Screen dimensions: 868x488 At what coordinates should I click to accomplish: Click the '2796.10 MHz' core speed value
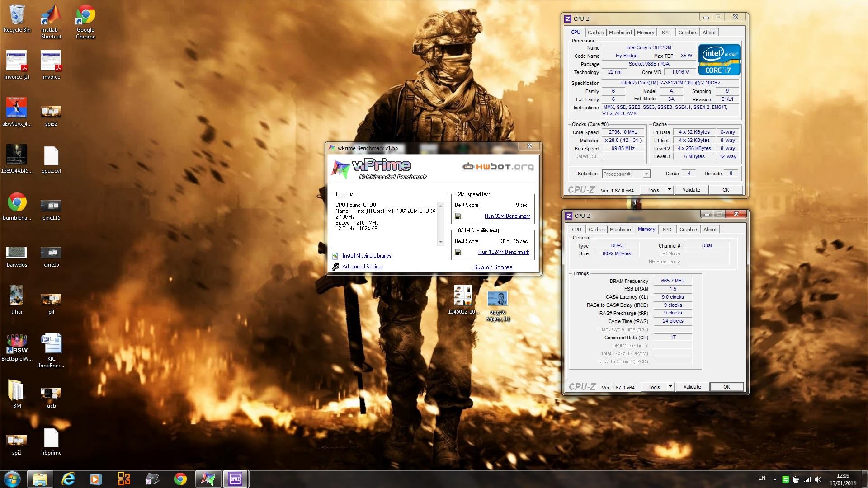(x=623, y=132)
